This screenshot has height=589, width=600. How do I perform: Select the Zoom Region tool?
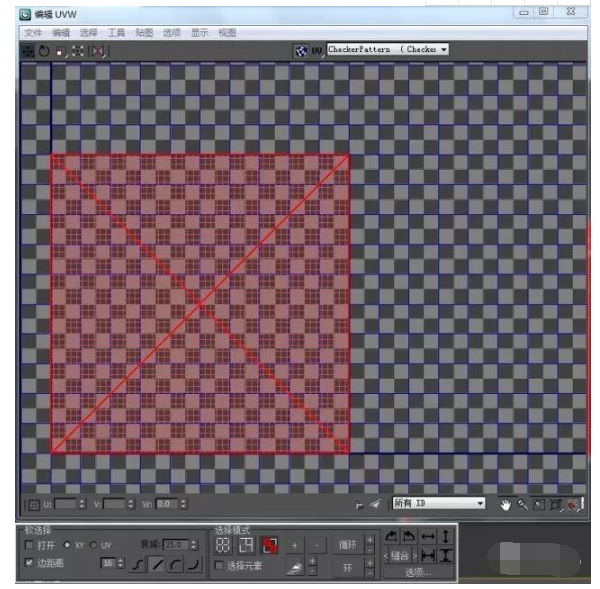tap(539, 505)
